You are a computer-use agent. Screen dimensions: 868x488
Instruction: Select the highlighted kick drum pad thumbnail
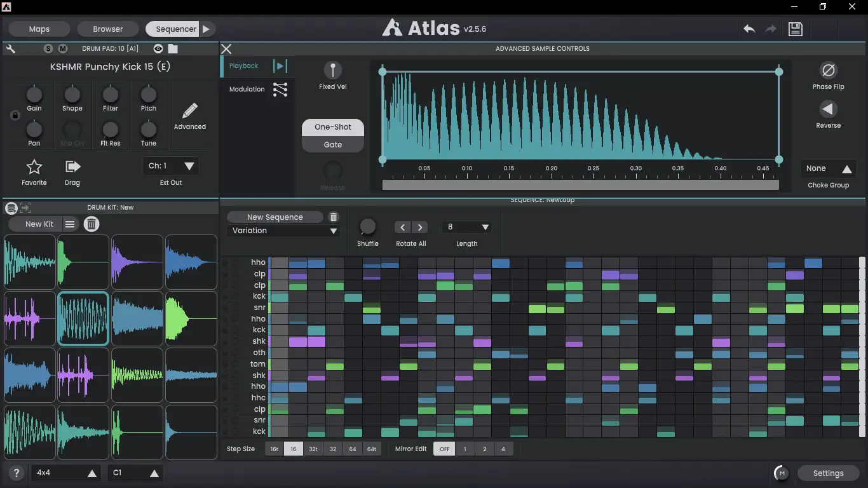[83, 318]
